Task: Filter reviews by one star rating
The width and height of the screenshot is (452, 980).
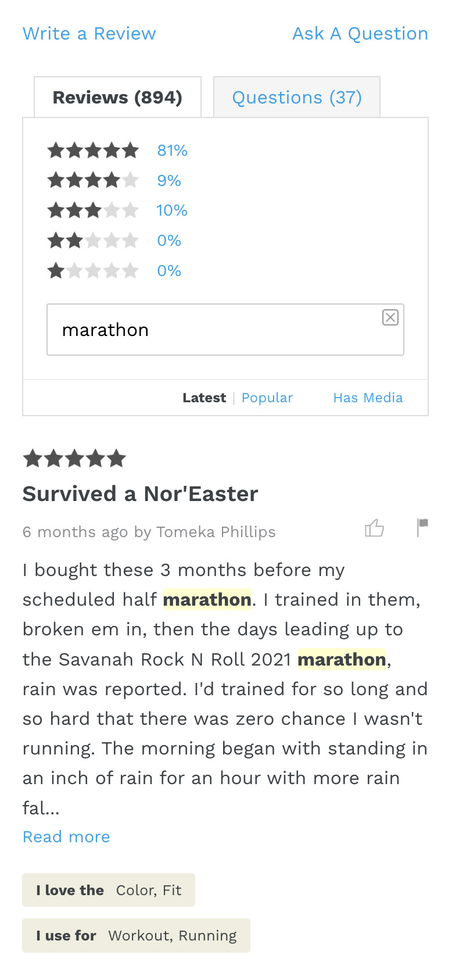Action: pos(93,271)
